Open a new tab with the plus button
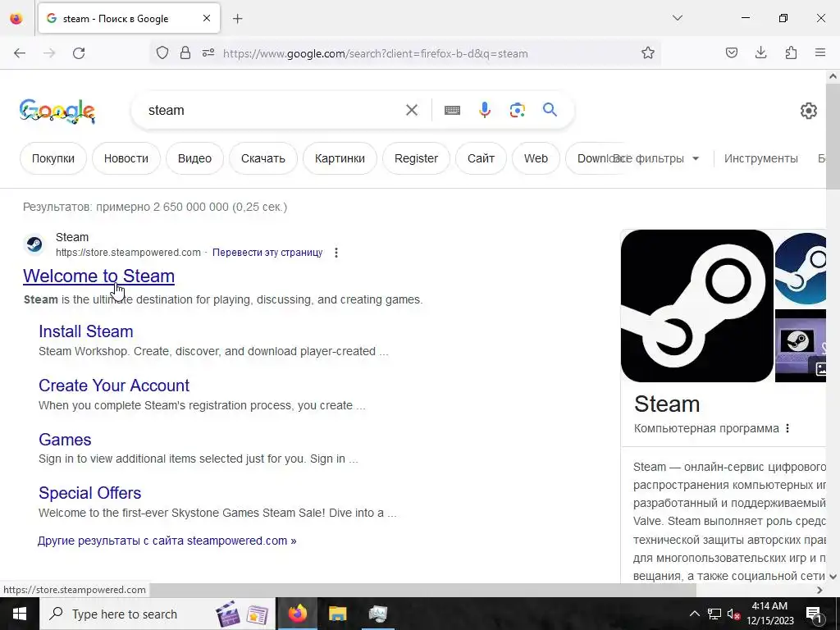This screenshot has width=840, height=630. coord(238,19)
